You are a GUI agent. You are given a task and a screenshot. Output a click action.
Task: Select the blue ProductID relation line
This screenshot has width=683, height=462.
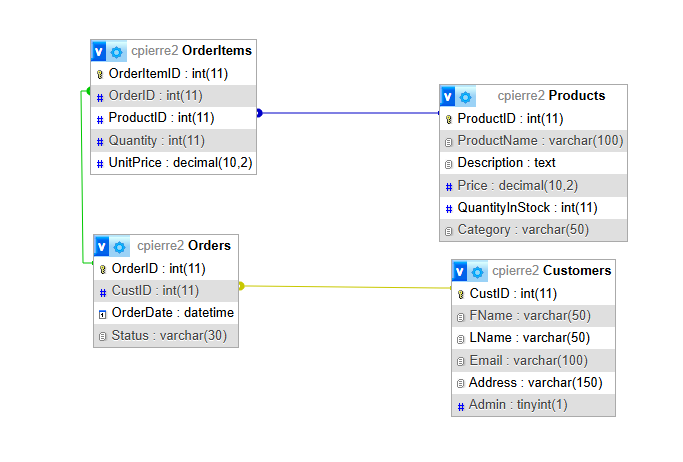click(348, 113)
